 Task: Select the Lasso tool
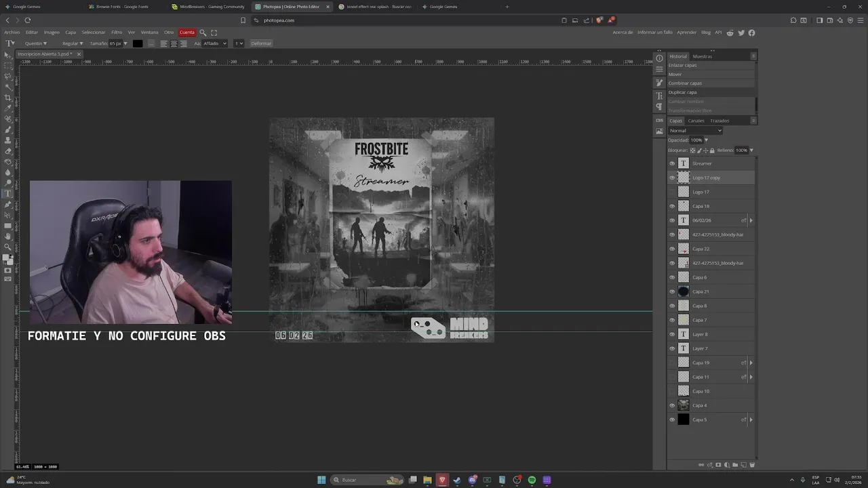(8, 77)
